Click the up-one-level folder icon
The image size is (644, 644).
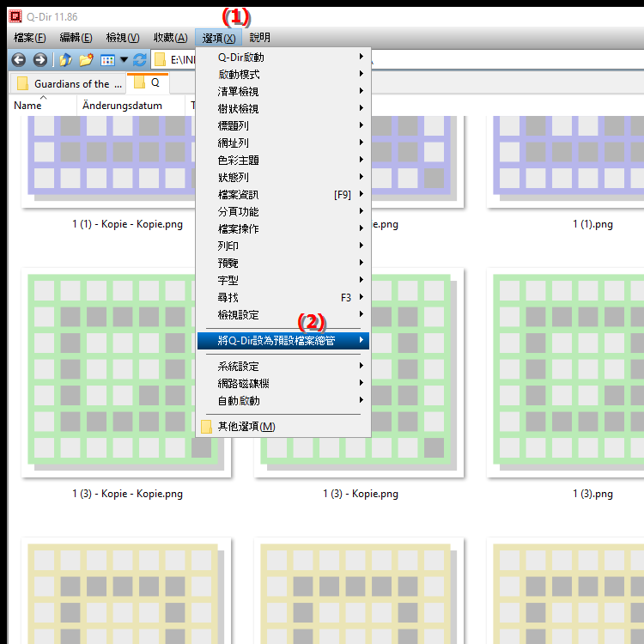tap(65, 60)
